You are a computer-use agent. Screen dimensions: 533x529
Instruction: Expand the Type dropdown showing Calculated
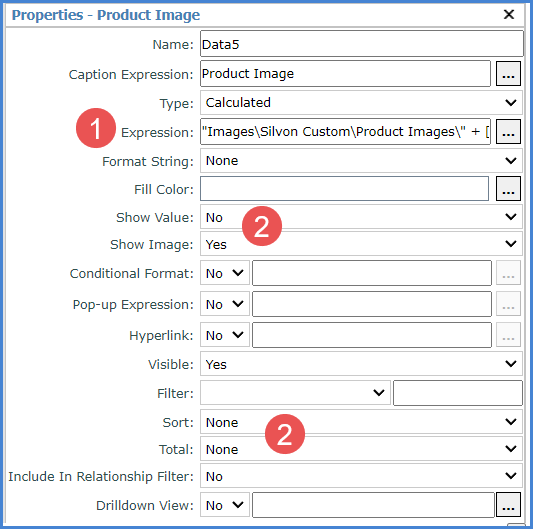(361, 103)
